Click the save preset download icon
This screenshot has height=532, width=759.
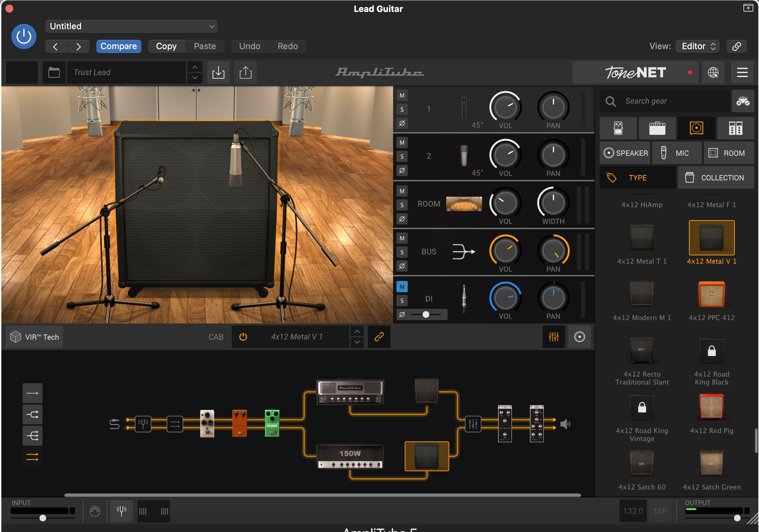(x=218, y=72)
